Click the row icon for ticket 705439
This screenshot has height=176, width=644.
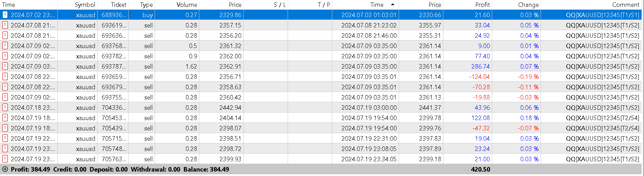5,128
